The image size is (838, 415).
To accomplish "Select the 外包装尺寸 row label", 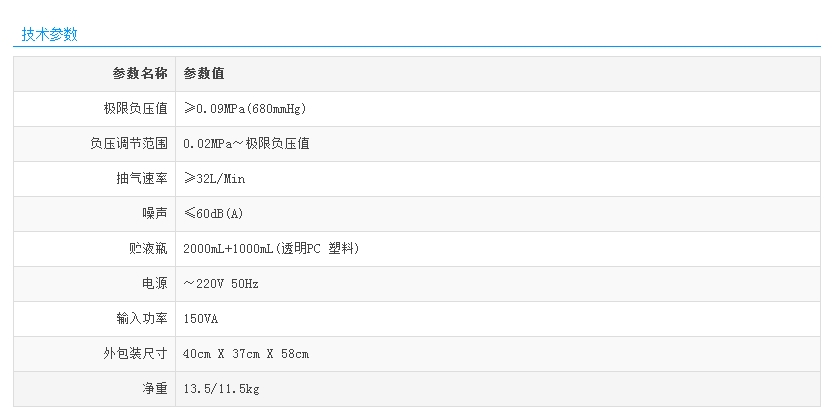I will (x=135, y=353).
